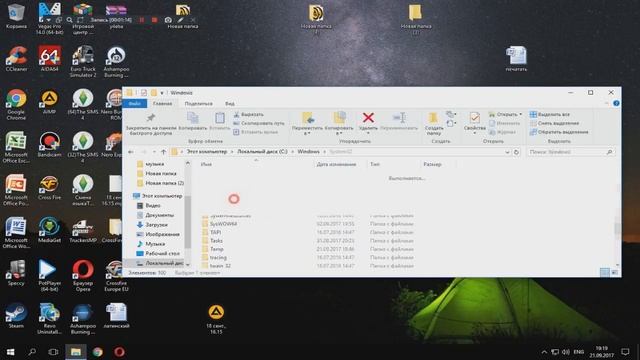Open Google Chrome desktop shortcut
The height and width of the screenshot is (360, 640).
pos(16,105)
